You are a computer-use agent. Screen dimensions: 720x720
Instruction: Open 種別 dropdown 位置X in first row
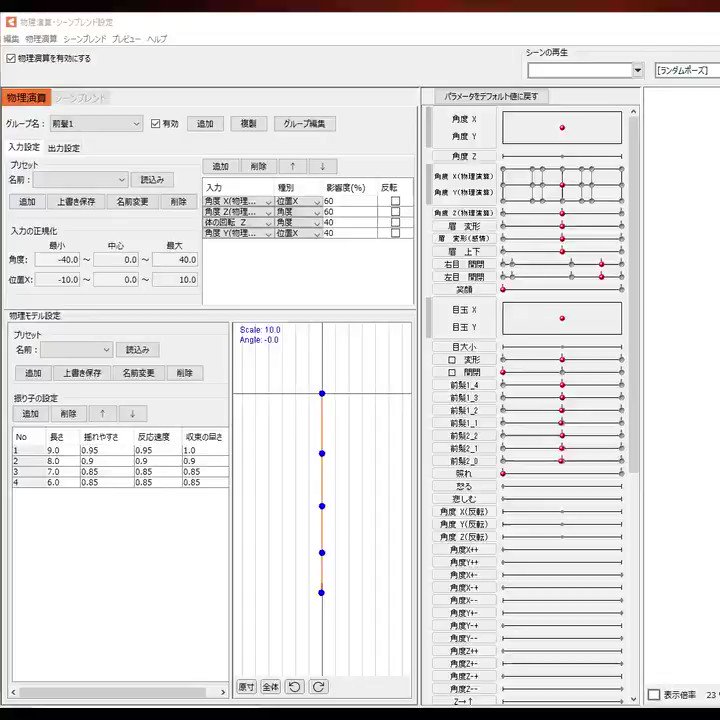298,201
